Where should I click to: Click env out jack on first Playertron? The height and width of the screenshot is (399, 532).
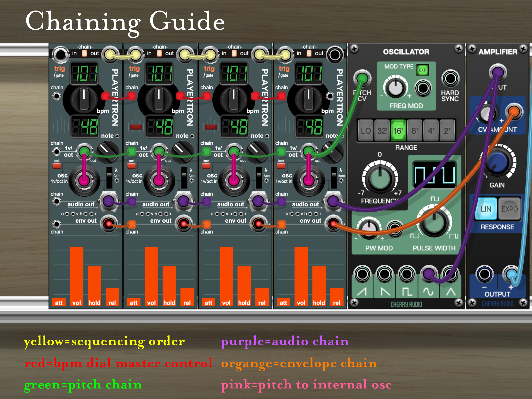pyautogui.click(x=108, y=224)
